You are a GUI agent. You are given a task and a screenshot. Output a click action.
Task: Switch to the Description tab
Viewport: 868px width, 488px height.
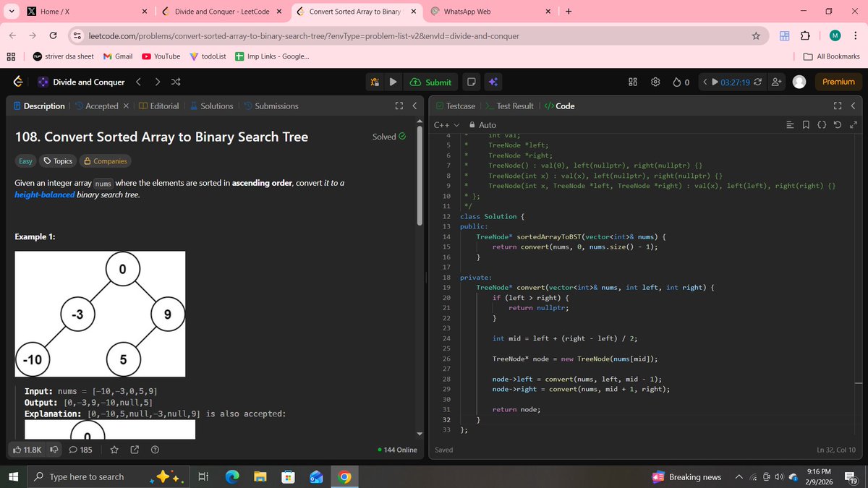click(x=39, y=106)
